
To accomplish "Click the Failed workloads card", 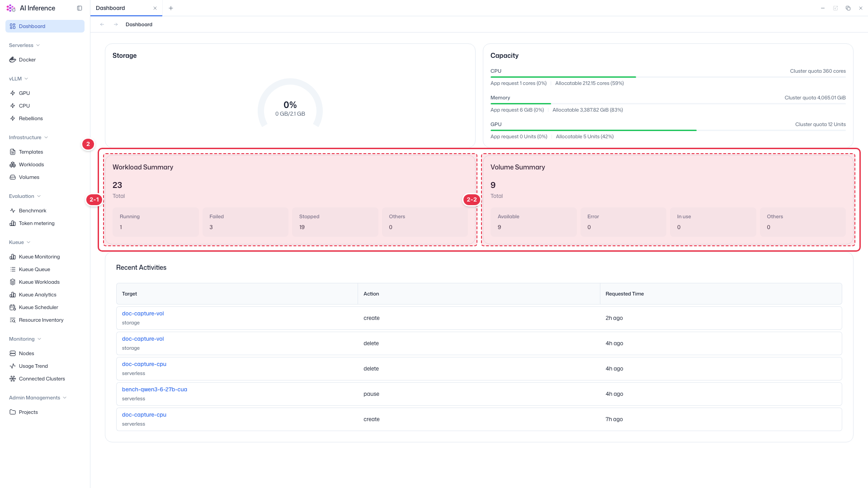I will 245,222.
